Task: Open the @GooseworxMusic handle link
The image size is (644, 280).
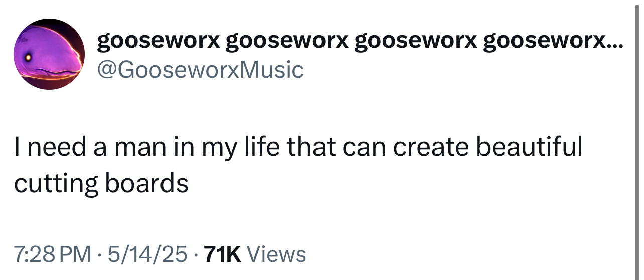Action: [x=200, y=70]
